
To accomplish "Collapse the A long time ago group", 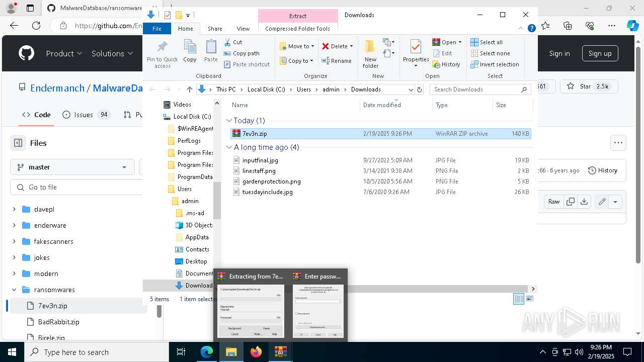I will [x=229, y=147].
